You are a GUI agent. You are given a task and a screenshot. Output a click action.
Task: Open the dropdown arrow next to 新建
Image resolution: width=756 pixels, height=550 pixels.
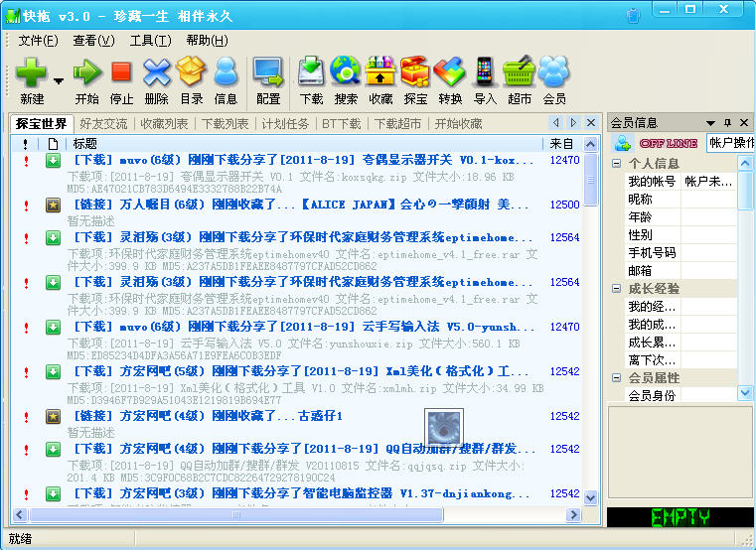(x=59, y=81)
